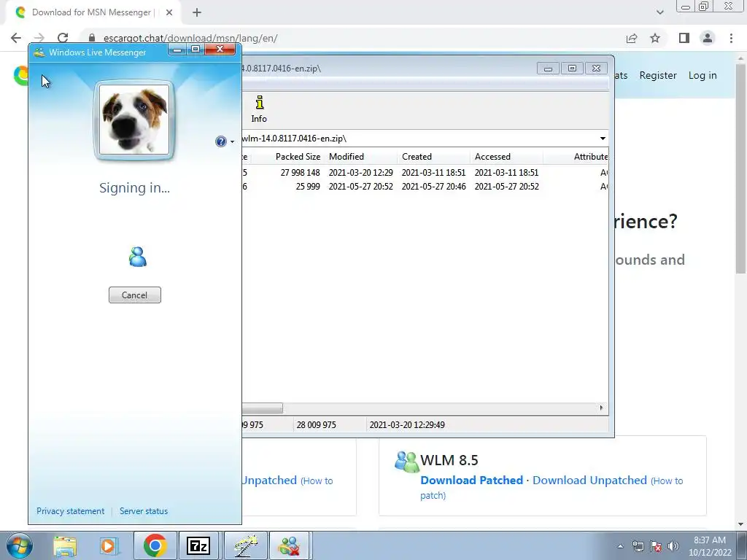Open the Action Center flag icon
Image resolution: width=747 pixels, height=560 pixels.
click(656, 546)
